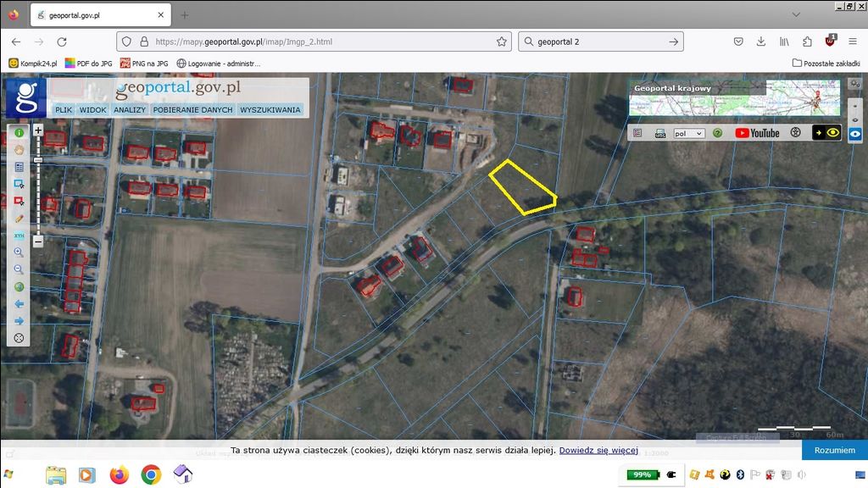Click the green info tool icon
868x488 pixels.
point(19,133)
